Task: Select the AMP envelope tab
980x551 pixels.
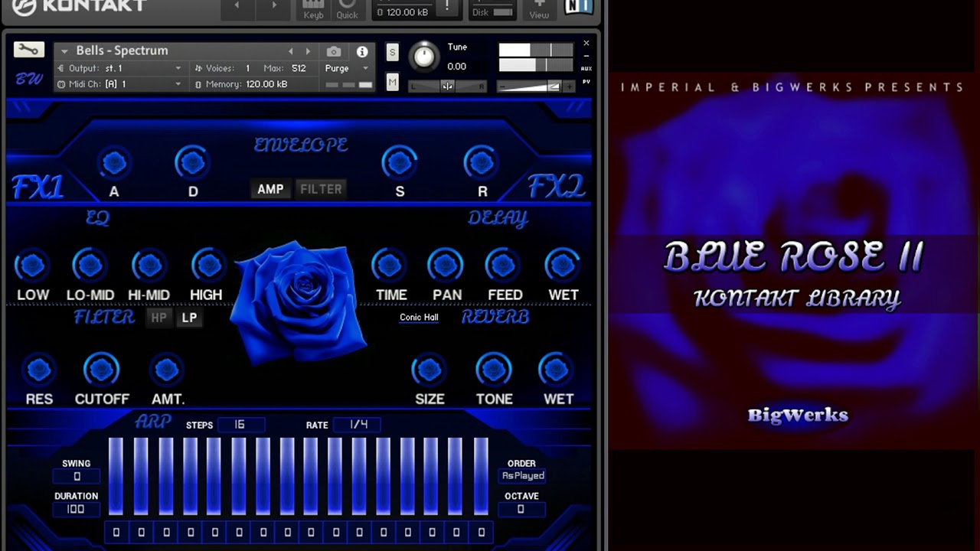Action: [270, 189]
